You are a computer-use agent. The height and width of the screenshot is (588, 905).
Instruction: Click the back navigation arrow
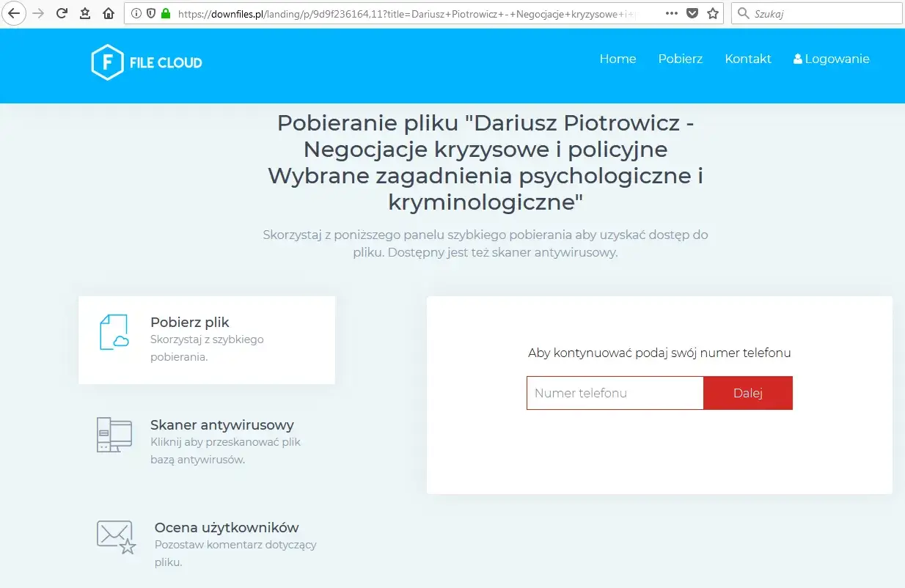14,12
